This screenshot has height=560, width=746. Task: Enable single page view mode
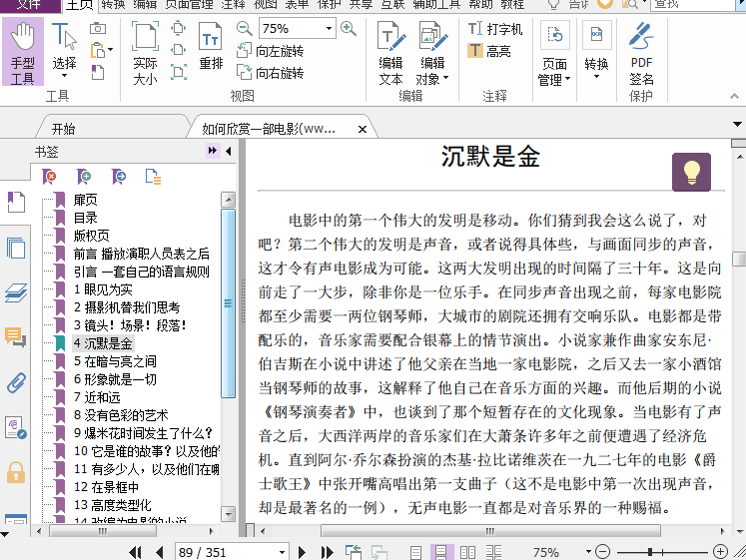click(415, 552)
